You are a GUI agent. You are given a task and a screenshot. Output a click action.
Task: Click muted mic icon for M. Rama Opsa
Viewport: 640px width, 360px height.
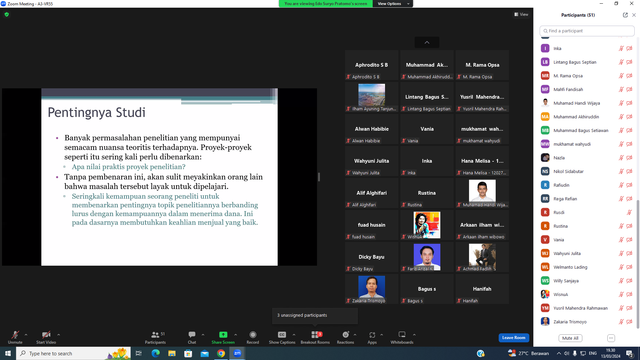[x=621, y=76]
